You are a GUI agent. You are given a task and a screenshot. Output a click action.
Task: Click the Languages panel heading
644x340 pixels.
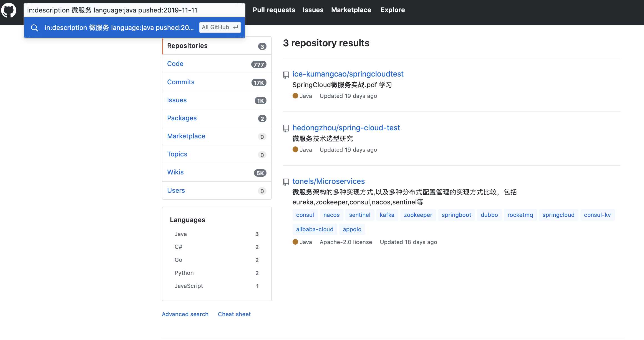tap(187, 220)
